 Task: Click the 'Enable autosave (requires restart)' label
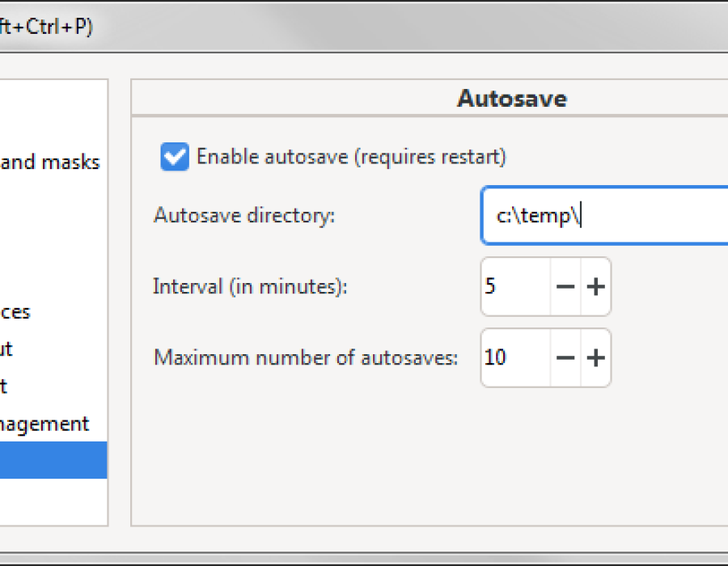[351, 157]
